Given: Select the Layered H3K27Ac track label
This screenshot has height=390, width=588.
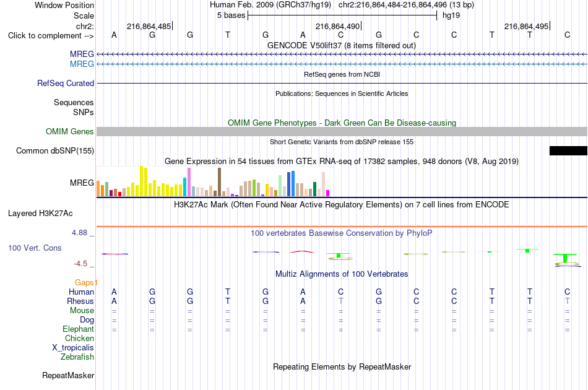Looking at the screenshot, I should pyautogui.click(x=40, y=214).
